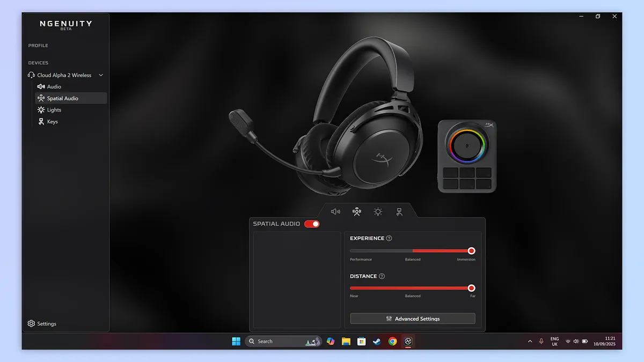
Task: Select Audio in the sidebar
Action: [54, 86]
